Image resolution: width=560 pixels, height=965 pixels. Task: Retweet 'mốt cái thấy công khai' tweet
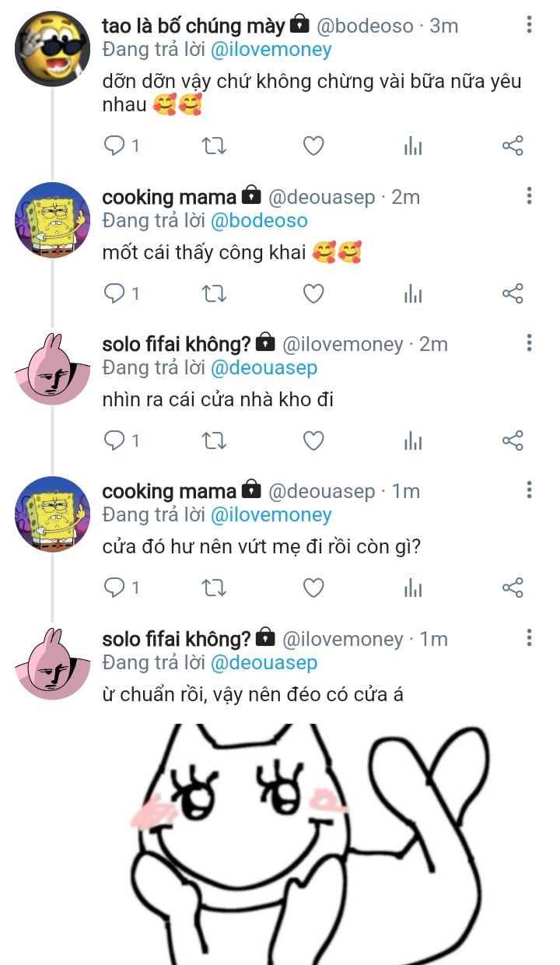click(x=214, y=293)
